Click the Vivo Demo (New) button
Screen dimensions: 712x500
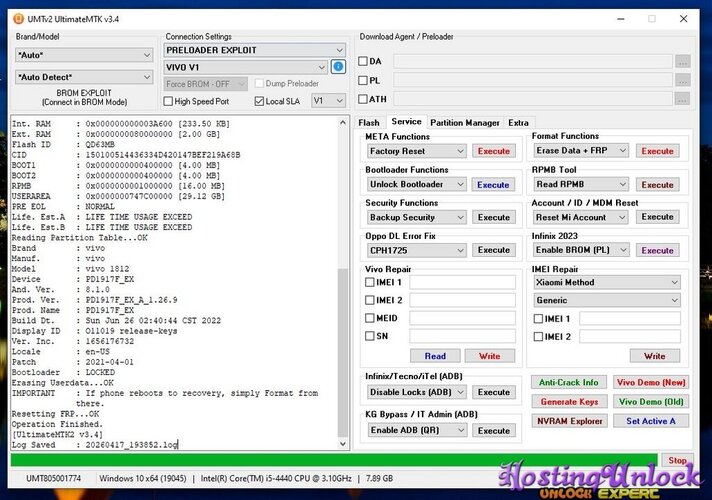(x=651, y=382)
